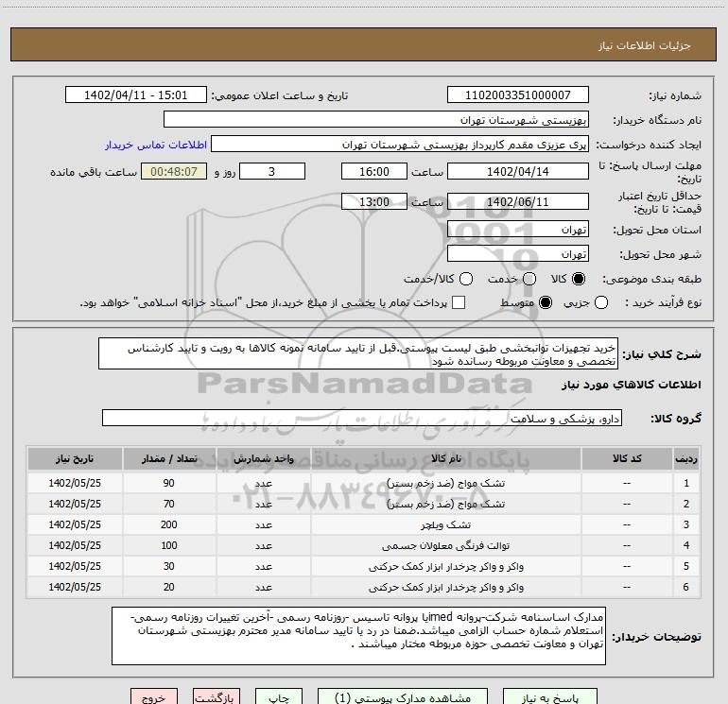Image resolution: width=728 pixels, height=704 pixels.
Task: Click the اطلاعات کالاهای مورد نیاز heading
Action: [x=631, y=385]
